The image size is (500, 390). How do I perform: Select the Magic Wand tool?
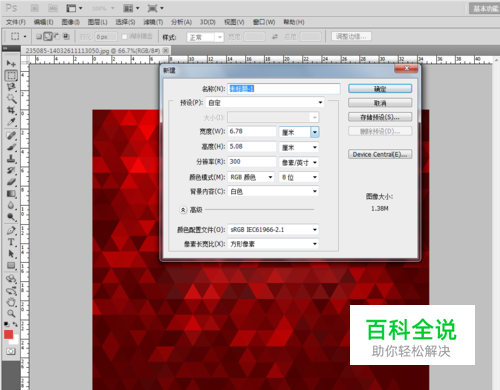[11, 99]
